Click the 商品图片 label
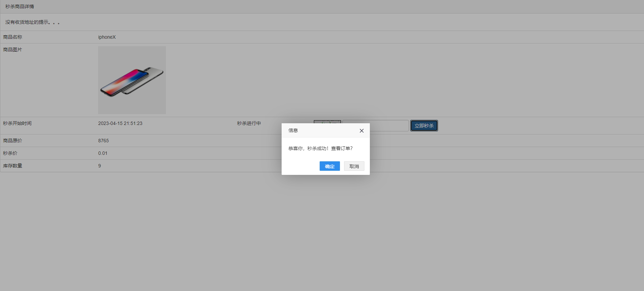This screenshot has width=644, height=291. point(13,50)
